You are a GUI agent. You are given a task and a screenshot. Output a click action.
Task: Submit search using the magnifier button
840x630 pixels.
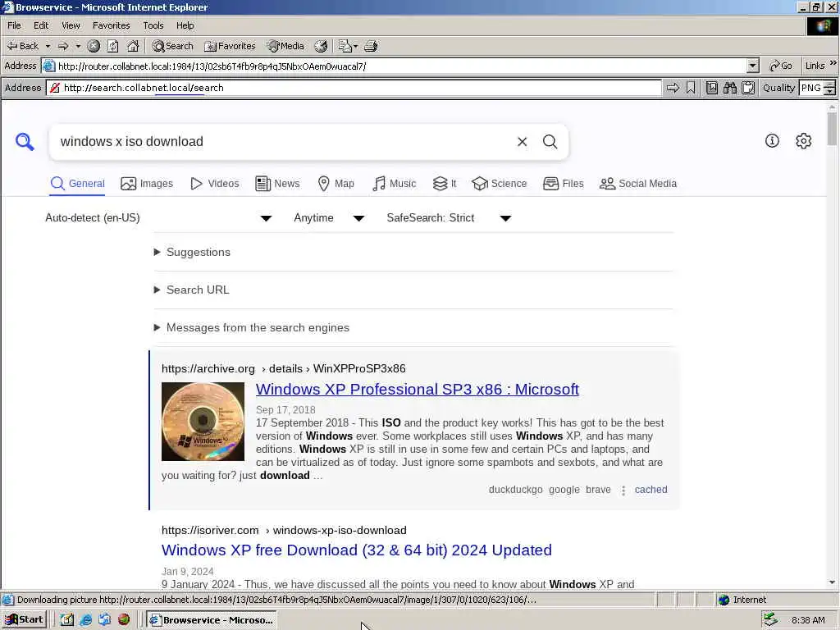pos(550,141)
